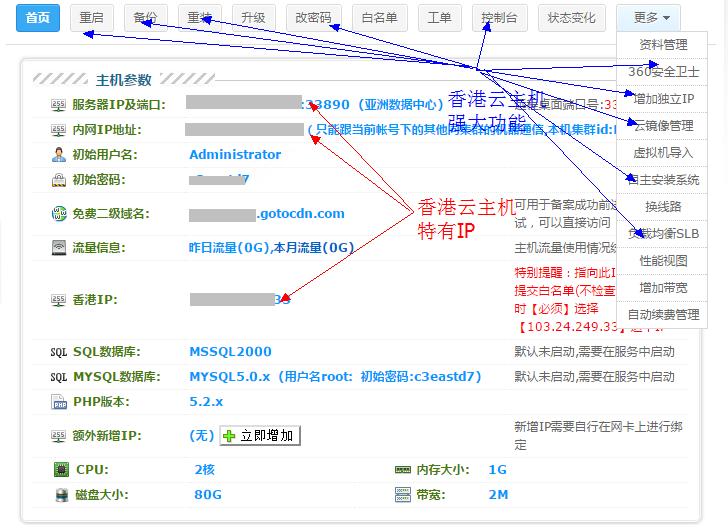Click the 立即增加 add IP button
728x527 pixels.
(x=260, y=436)
